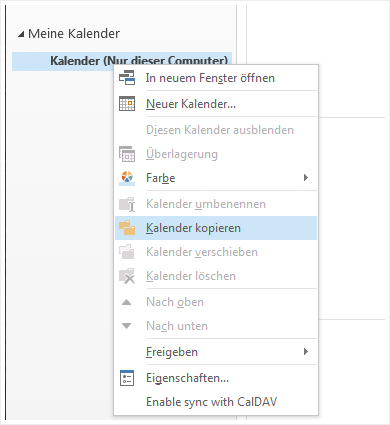Collapse the Meine Kalender group
Image resolution: width=390 pixels, height=425 pixels.
pyautogui.click(x=21, y=34)
